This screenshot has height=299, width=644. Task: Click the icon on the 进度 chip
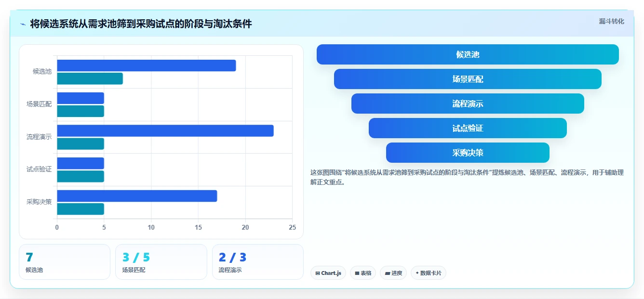point(388,273)
